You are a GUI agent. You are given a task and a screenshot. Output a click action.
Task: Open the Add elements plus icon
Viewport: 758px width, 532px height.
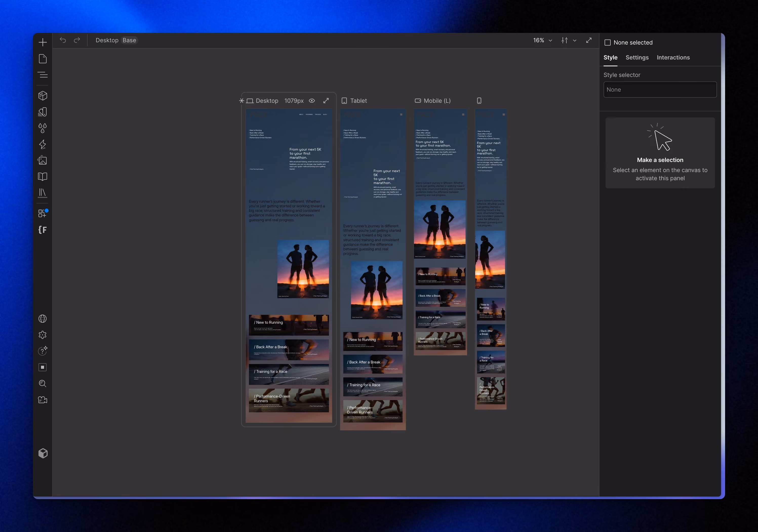click(43, 42)
